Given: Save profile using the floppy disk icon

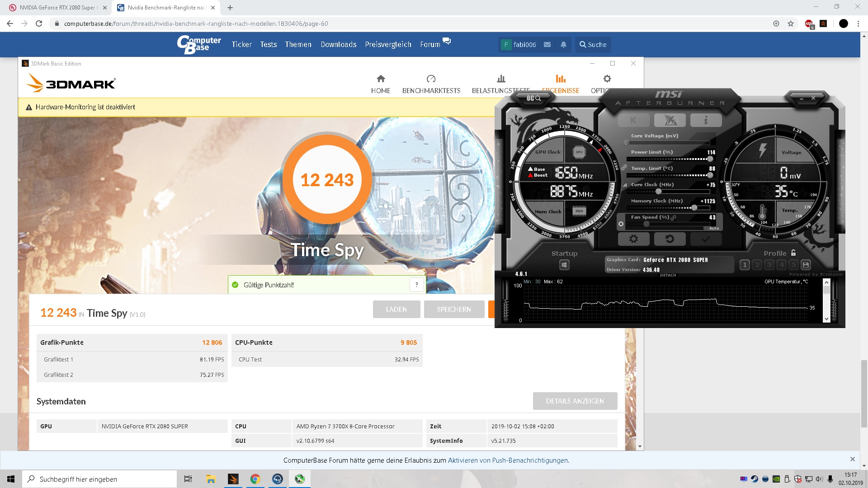Looking at the screenshot, I should (806, 265).
